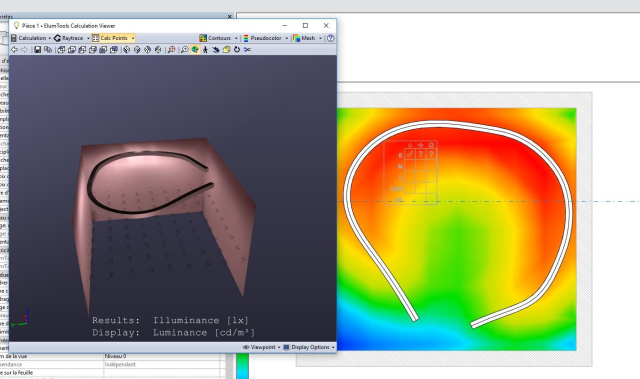Click the color legend bar below the viewer
The width and height of the screenshot is (640, 379).
(242, 366)
